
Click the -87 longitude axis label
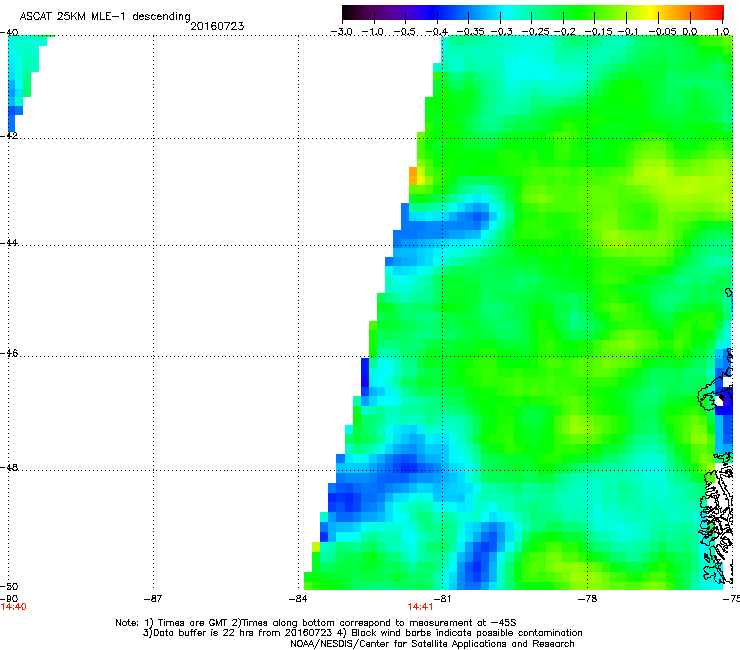pyautogui.click(x=153, y=599)
